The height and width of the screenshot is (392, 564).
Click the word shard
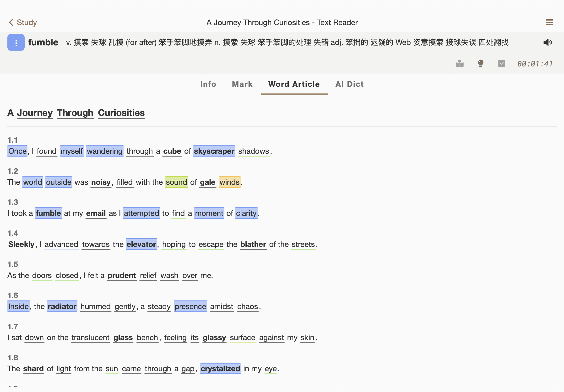click(x=33, y=369)
